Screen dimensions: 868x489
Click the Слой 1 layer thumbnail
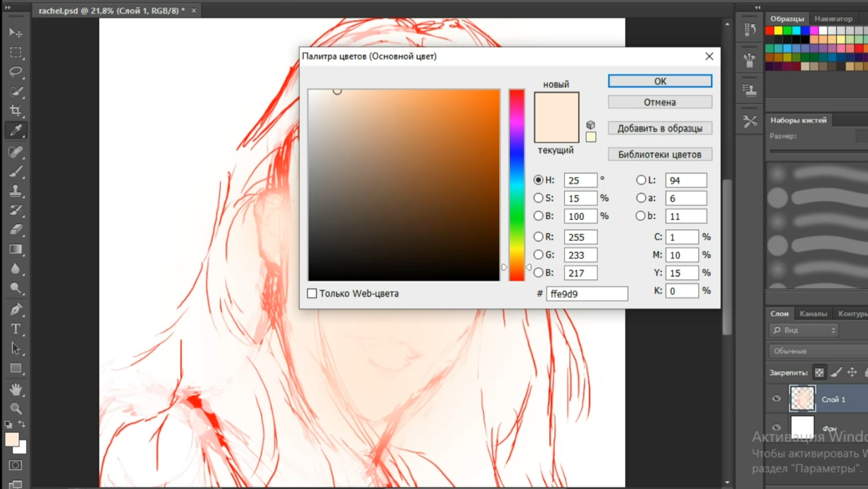802,399
